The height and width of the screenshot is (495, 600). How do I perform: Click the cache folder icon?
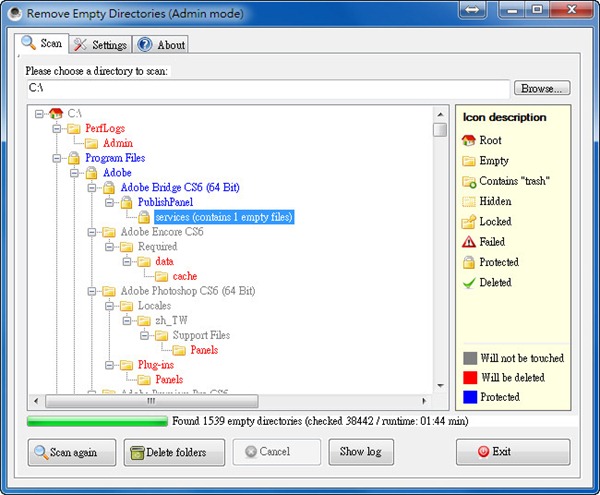click(161, 276)
